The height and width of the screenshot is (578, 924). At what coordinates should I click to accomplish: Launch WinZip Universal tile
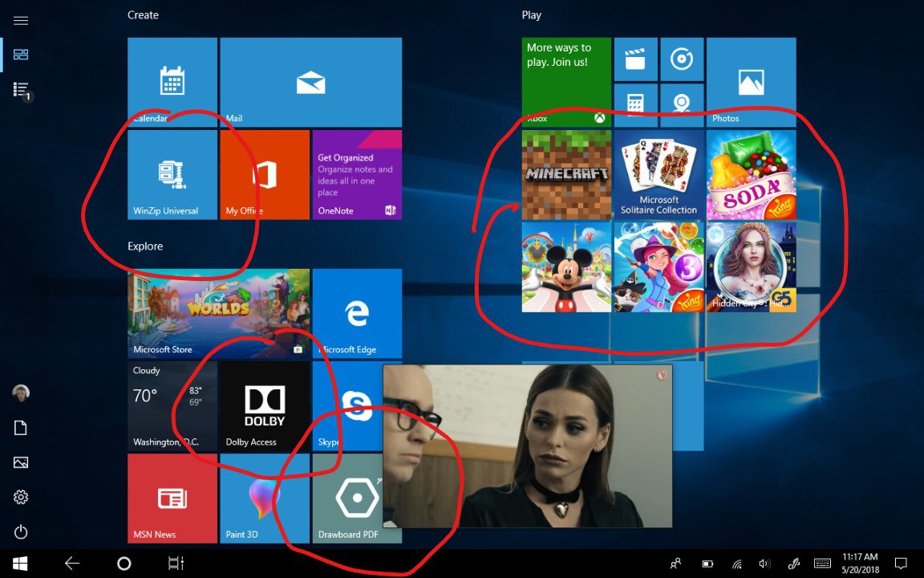click(x=172, y=174)
